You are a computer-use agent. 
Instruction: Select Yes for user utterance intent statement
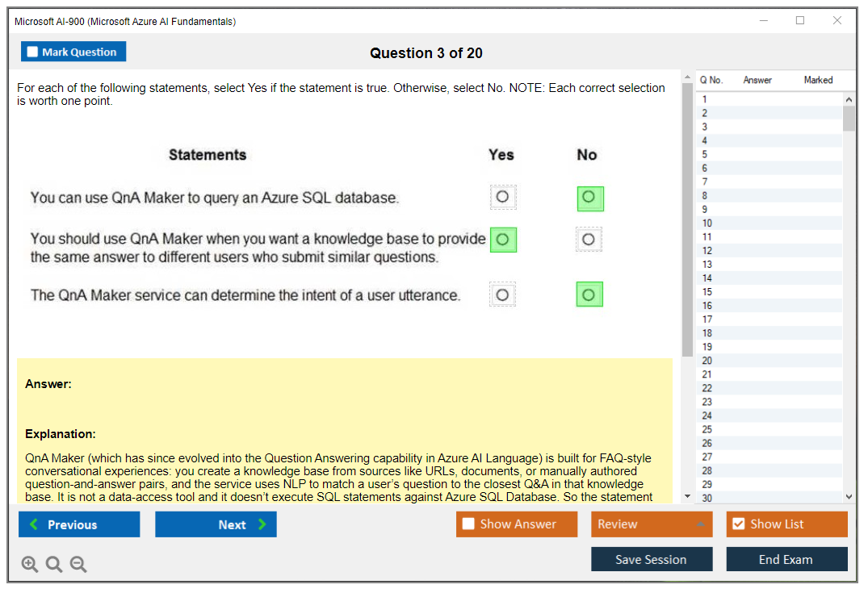(502, 295)
